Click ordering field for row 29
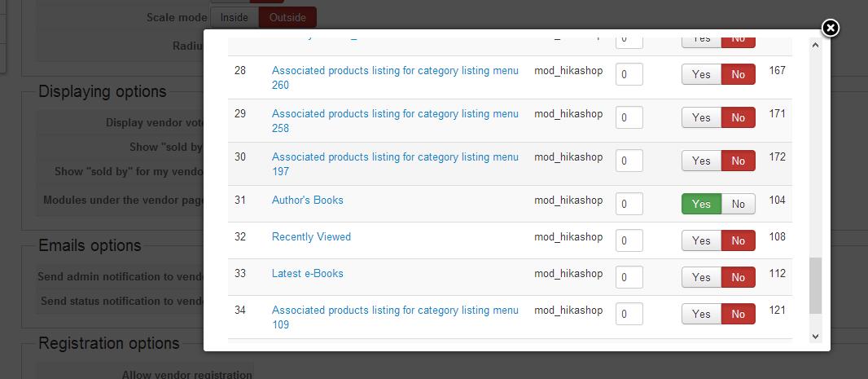The width and height of the screenshot is (868, 379). click(x=629, y=117)
